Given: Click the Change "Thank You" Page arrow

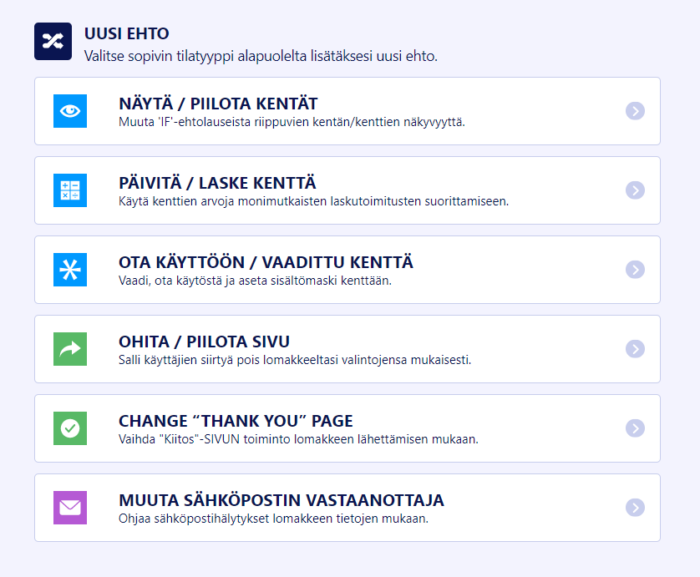Looking at the screenshot, I should click(x=635, y=428).
